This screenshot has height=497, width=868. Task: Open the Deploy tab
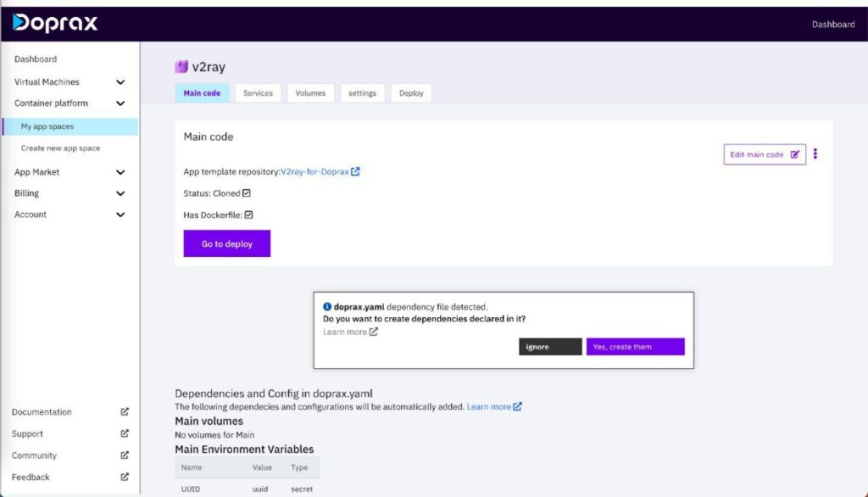point(411,93)
